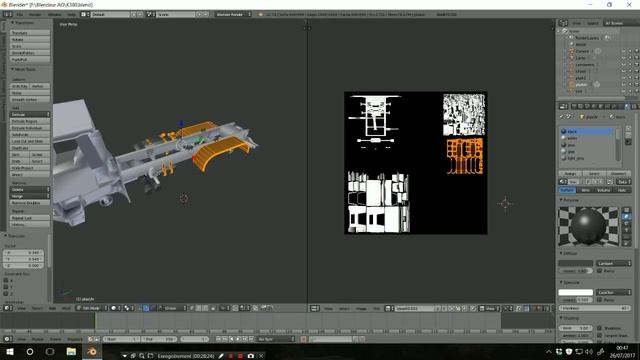The height and width of the screenshot is (360, 640).
Task: Open the Windows Start menu
Action: 9,351
